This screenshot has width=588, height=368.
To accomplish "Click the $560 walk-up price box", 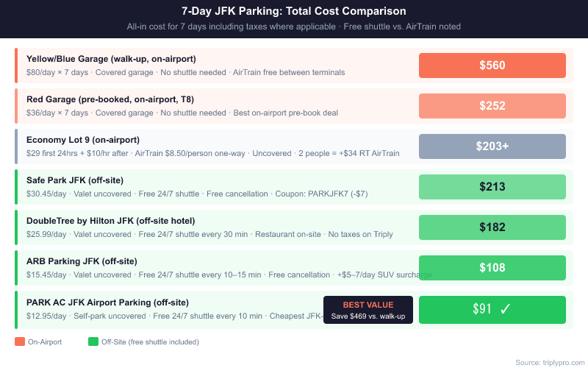I will coord(492,66).
